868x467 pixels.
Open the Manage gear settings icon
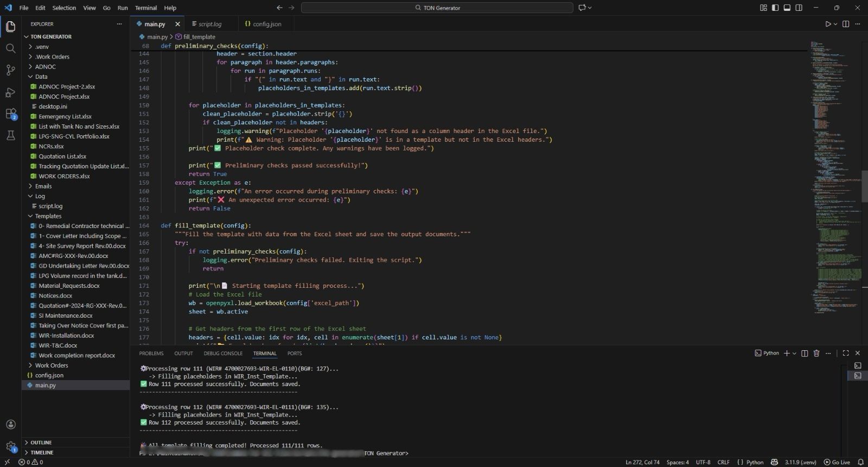point(10,446)
